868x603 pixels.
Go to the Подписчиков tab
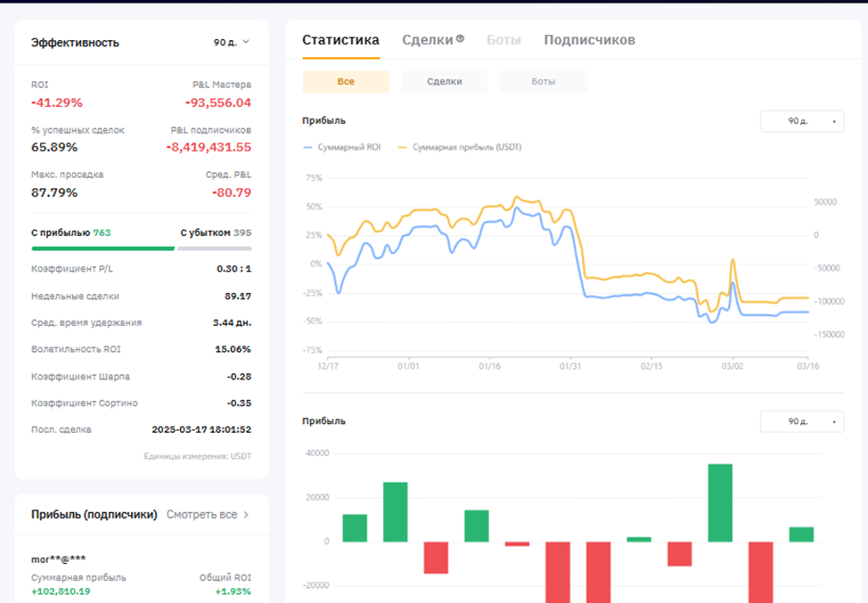pos(589,40)
